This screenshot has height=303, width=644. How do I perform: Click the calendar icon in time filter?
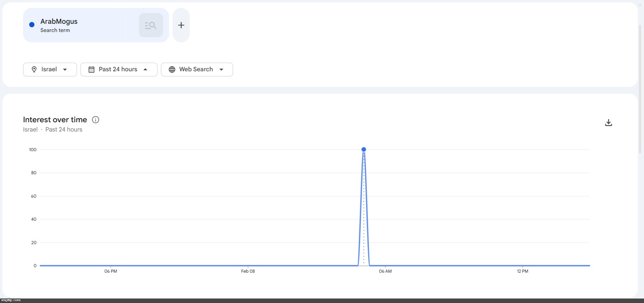point(91,70)
